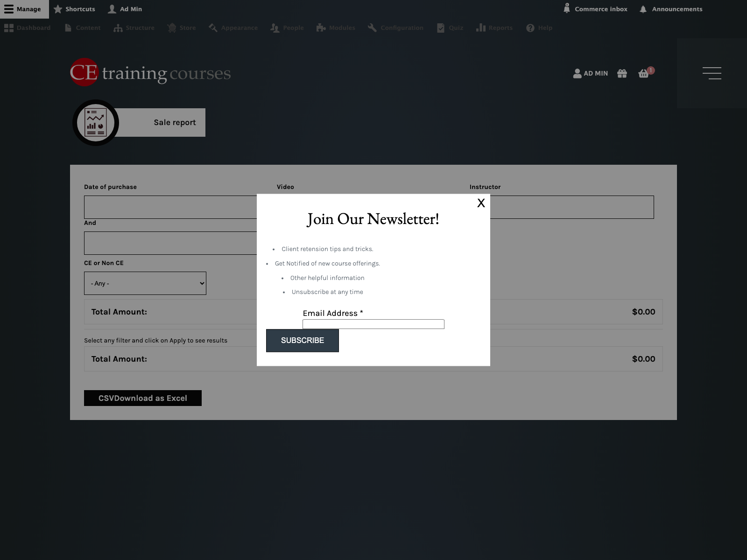Click the Sale report chart icon

pyautogui.click(x=96, y=123)
